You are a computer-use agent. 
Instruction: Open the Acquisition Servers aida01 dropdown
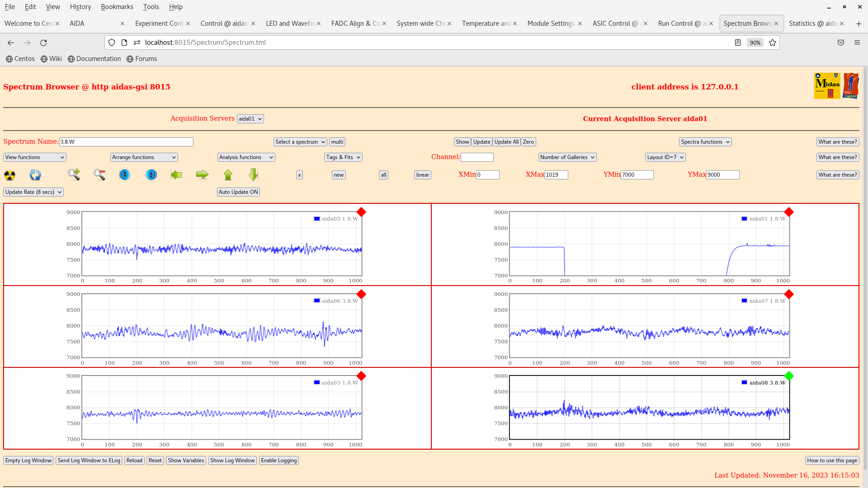[x=250, y=119]
